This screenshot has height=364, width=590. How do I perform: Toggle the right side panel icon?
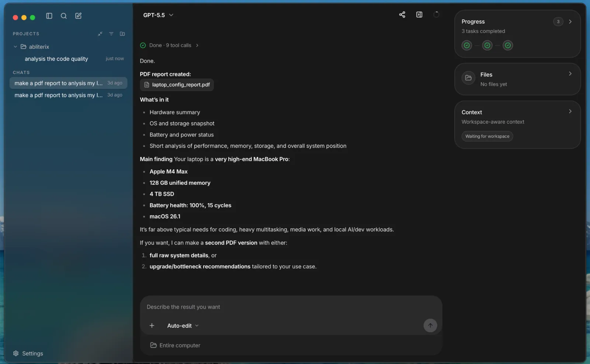pyautogui.click(x=419, y=15)
